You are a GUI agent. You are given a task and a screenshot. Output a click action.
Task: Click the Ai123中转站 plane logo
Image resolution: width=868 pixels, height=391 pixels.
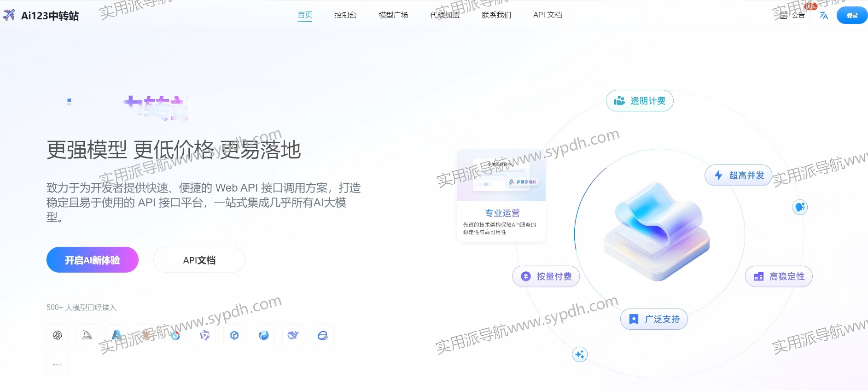(9, 15)
